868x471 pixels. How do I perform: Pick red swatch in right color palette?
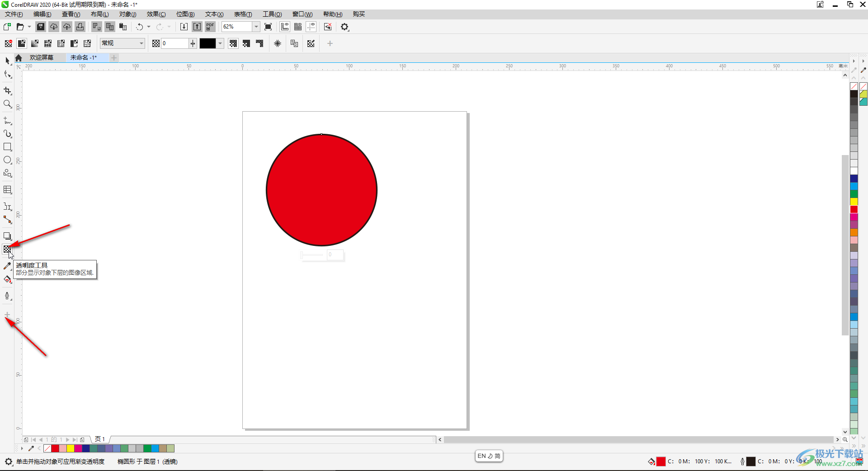(854, 209)
